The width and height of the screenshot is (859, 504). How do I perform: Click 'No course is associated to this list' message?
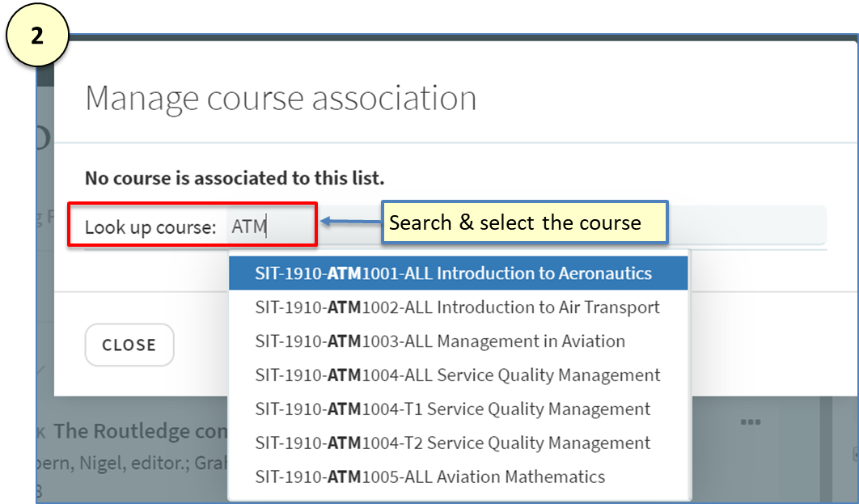point(235,177)
